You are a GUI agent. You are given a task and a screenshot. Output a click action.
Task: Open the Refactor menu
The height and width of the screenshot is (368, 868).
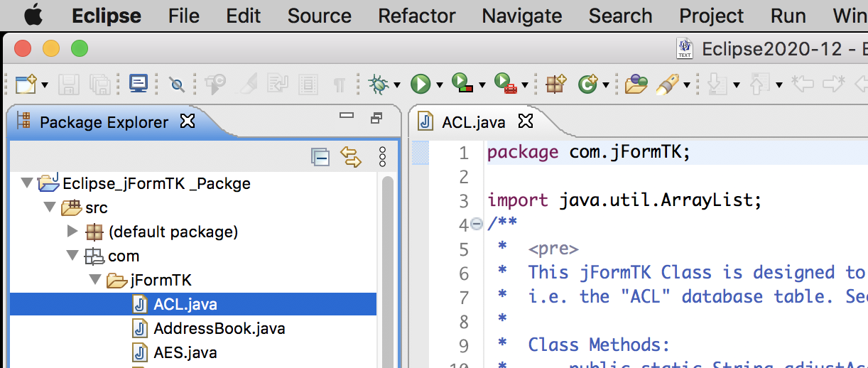(x=416, y=16)
